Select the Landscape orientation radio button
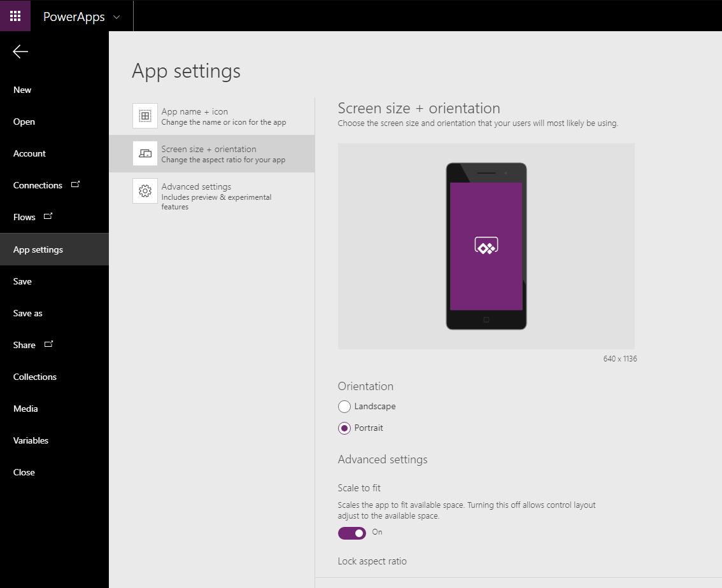 pos(344,406)
